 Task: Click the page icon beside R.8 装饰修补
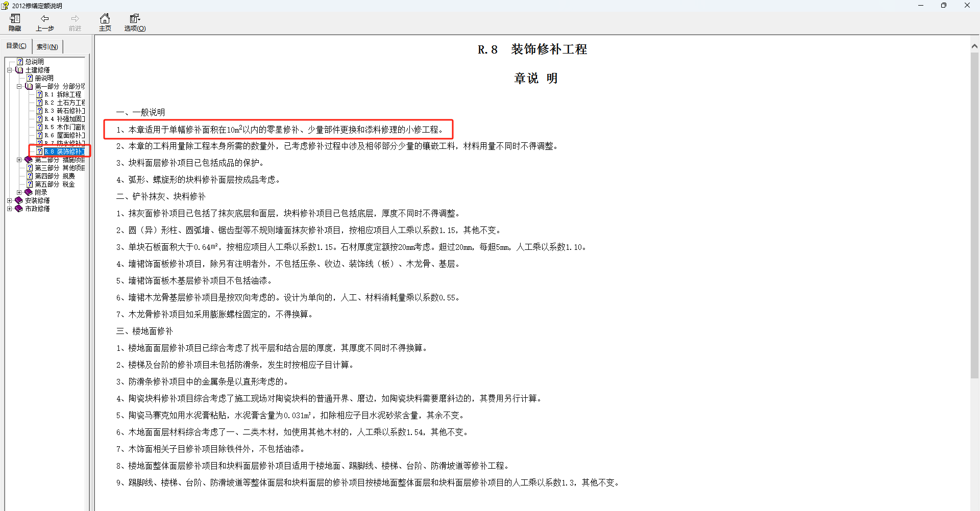pos(39,151)
